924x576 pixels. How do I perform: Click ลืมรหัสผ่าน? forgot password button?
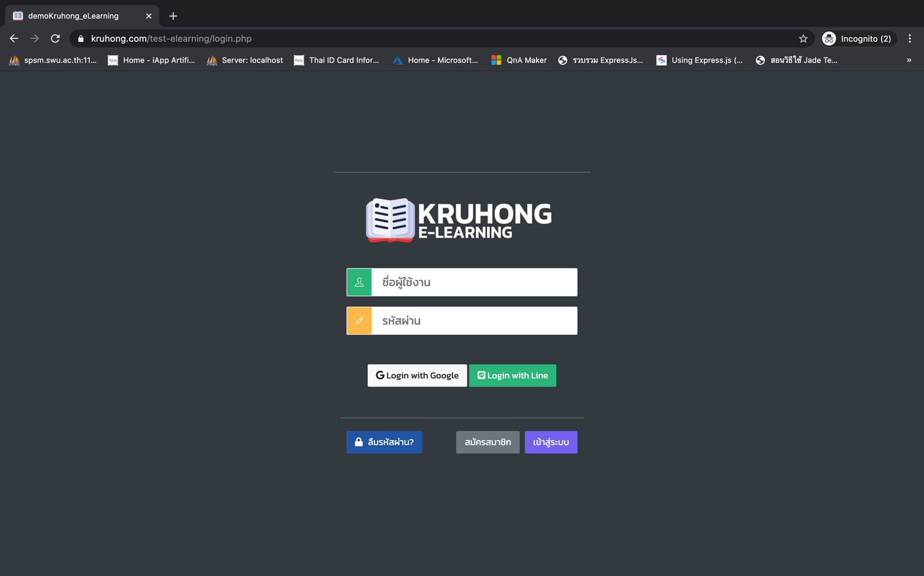[x=384, y=442]
